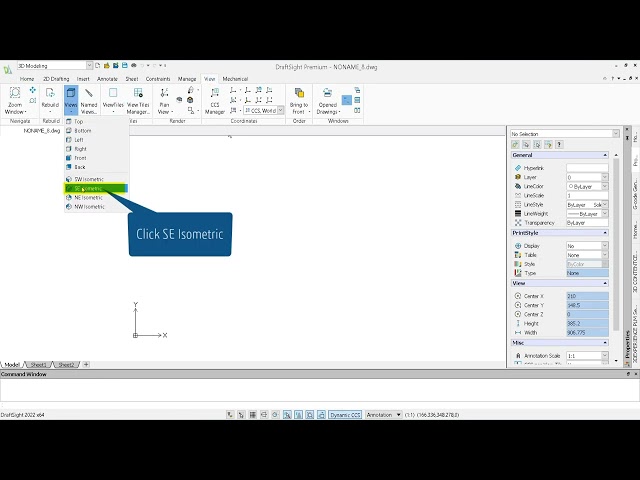Open the Annotation status bar dropdown
Viewport: 640px width, 480px height.
click(384, 415)
